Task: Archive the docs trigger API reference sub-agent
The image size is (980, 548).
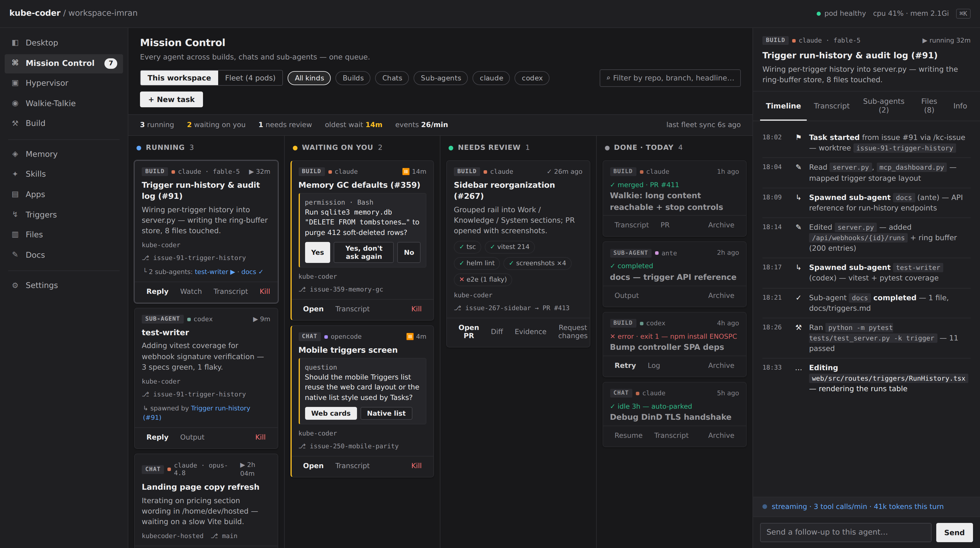Action: click(x=721, y=296)
